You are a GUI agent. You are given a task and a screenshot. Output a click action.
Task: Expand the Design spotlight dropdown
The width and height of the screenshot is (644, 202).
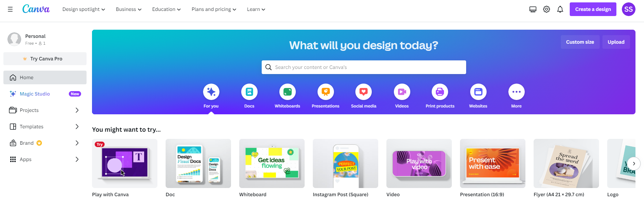coord(83,9)
